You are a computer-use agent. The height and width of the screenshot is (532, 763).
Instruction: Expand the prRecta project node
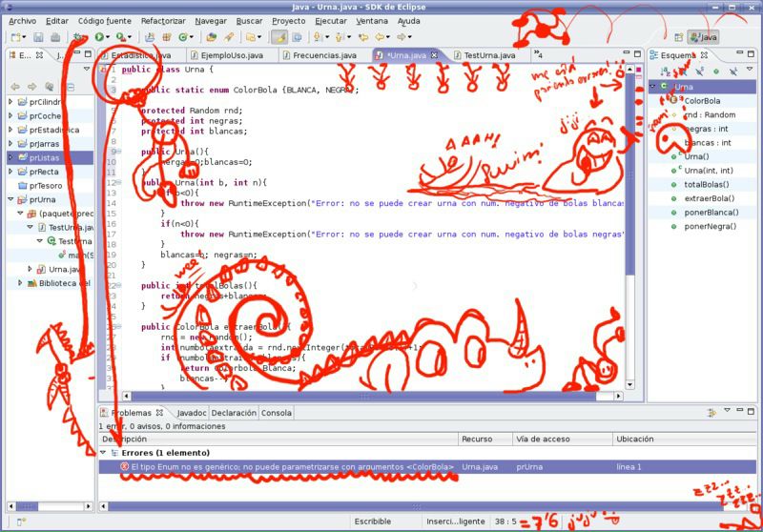(x=10, y=172)
